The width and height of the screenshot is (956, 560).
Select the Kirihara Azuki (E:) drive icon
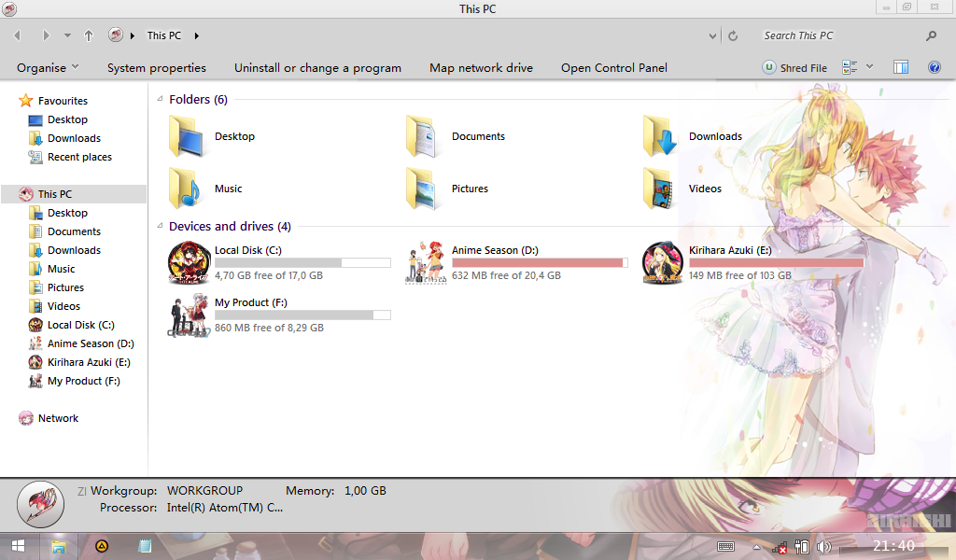[x=663, y=262]
